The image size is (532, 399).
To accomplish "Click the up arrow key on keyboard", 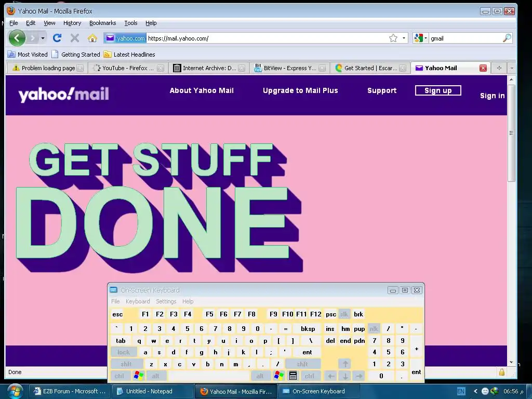I will point(345,364).
